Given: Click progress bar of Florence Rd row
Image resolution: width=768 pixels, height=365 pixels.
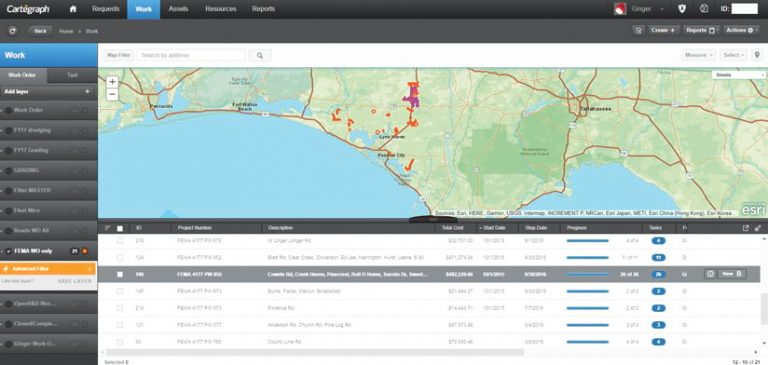Looking at the screenshot, I should (587, 308).
